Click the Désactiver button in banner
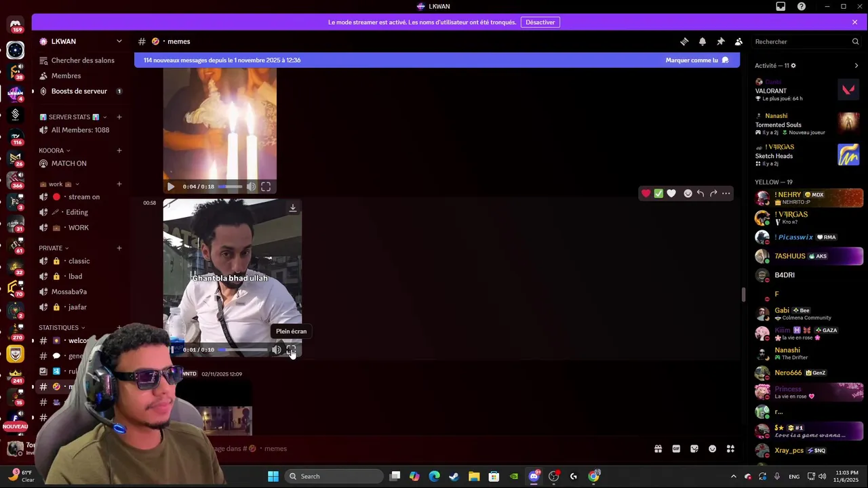 (540, 22)
